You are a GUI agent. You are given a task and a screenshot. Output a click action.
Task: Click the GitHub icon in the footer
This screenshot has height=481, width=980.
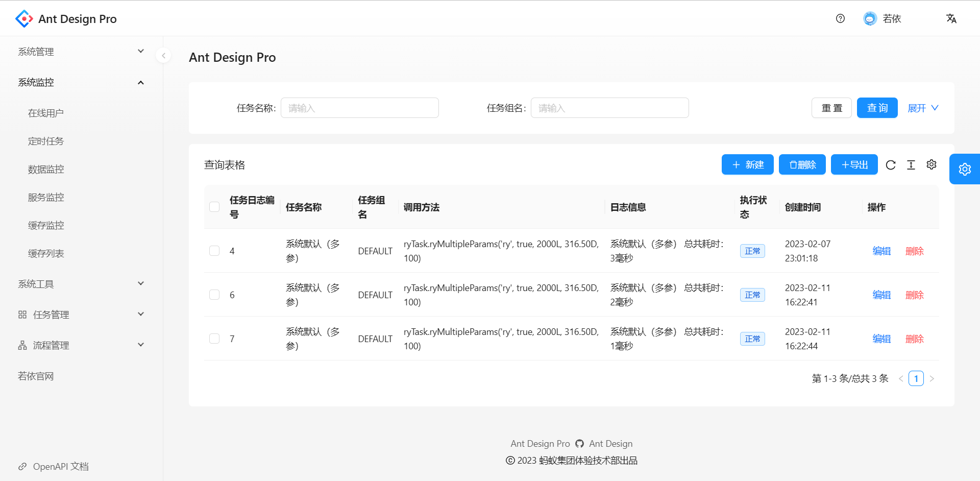579,444
